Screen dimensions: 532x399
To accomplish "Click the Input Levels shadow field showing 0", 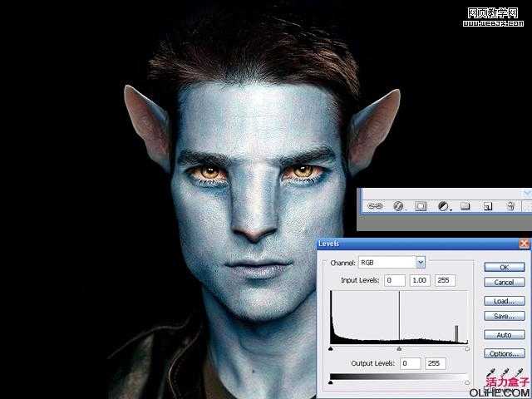I will (x=395, y=281).
